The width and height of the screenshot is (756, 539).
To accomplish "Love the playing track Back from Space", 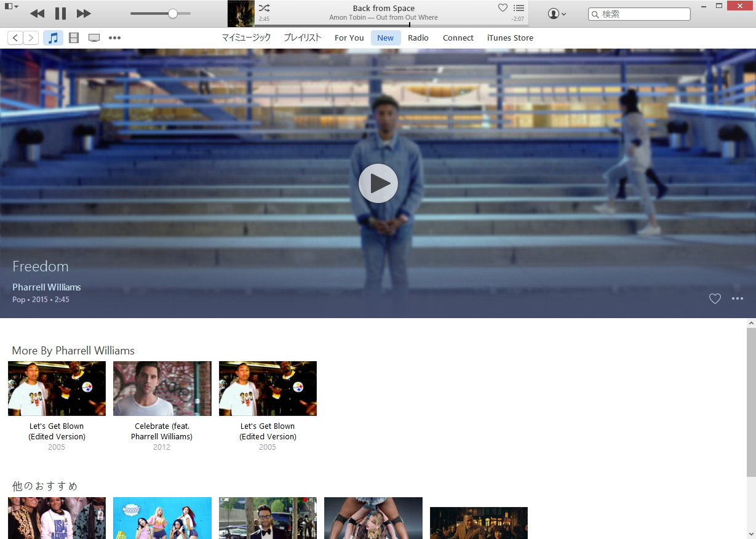I will (503, 8).
